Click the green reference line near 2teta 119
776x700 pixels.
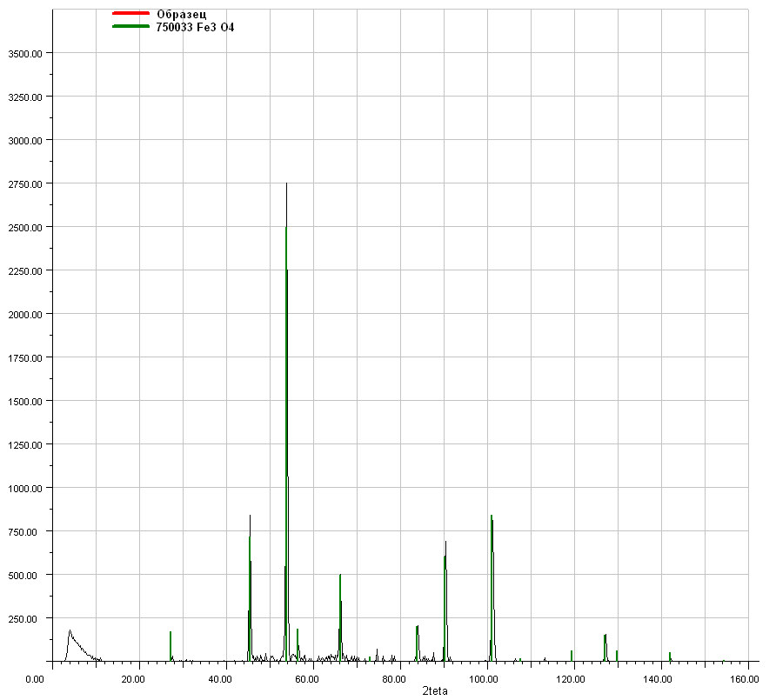tap(572, 656)
